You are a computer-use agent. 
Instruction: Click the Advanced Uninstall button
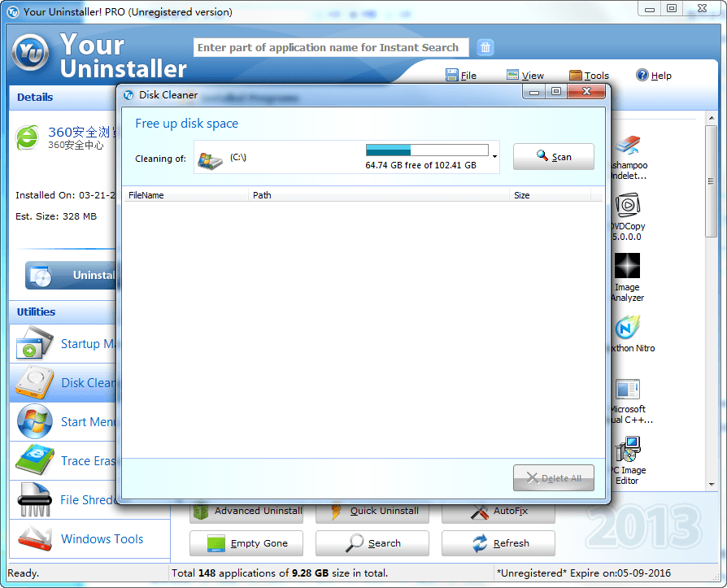(246, 512)
